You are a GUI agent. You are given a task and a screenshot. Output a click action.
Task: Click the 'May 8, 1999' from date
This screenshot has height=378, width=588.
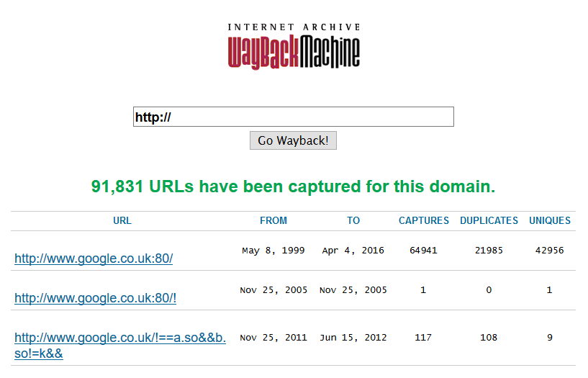[273, 251]
